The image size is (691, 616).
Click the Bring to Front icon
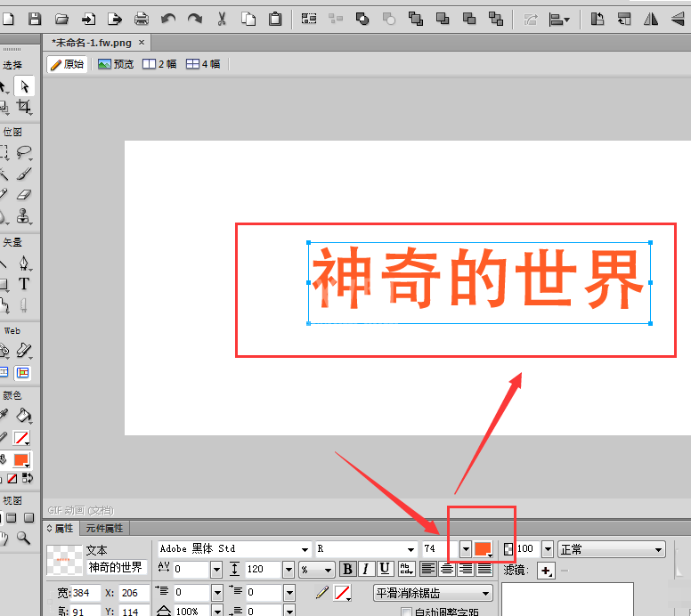tap(416, 19)
